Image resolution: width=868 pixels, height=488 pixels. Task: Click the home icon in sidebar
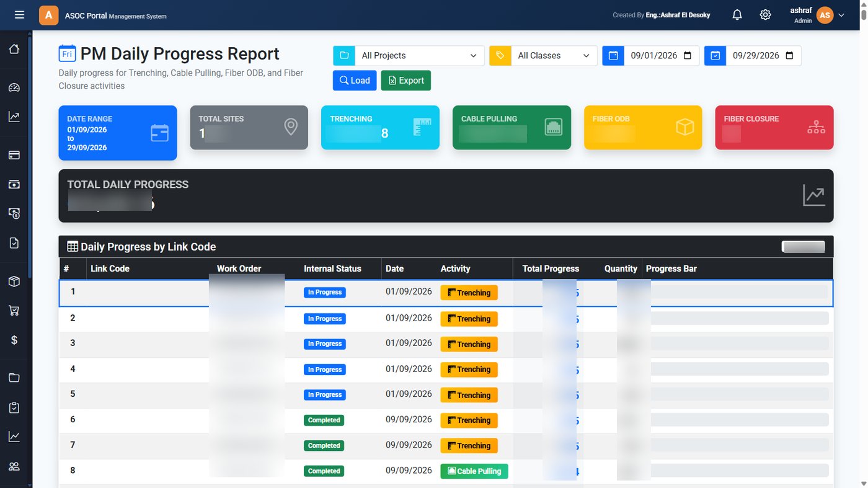tap(14, 49)
